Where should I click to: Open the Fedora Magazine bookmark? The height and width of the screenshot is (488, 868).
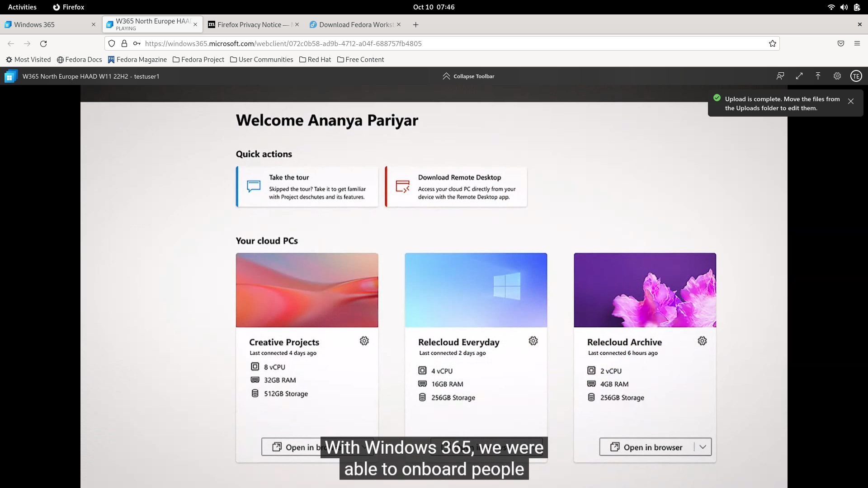[137, 59]
